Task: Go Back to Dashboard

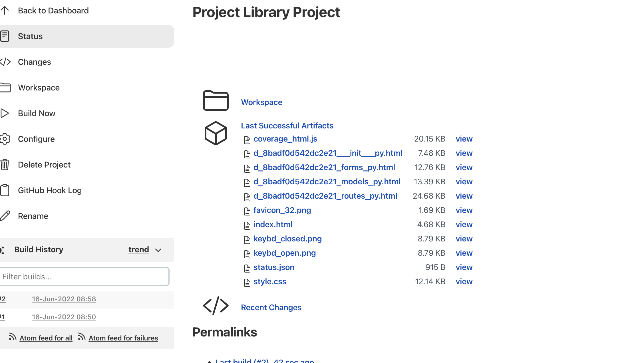Action: click(53, 11)
